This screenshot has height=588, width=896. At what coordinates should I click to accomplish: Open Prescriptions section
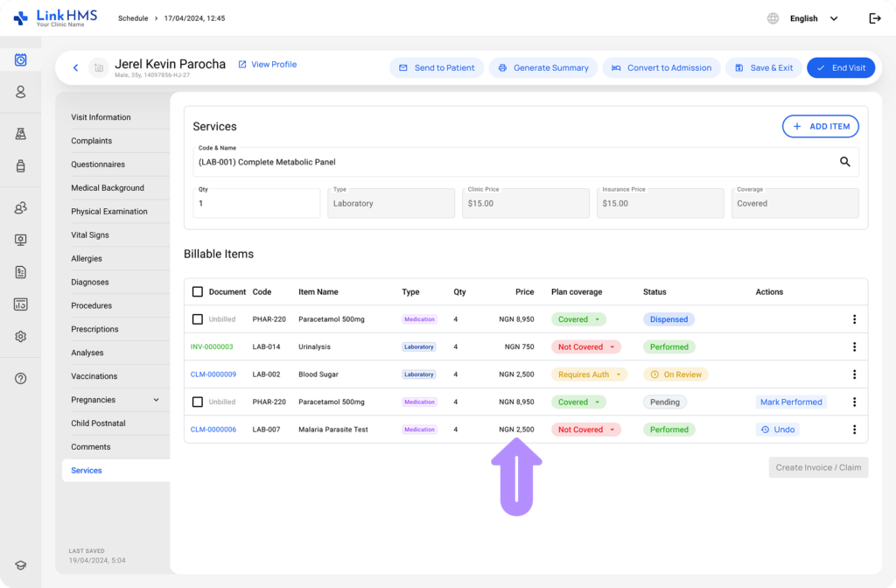click(94, 329)
